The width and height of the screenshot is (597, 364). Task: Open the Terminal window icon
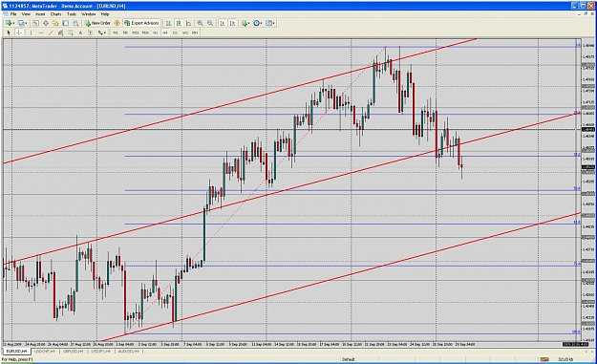click(x=66, y=23)
